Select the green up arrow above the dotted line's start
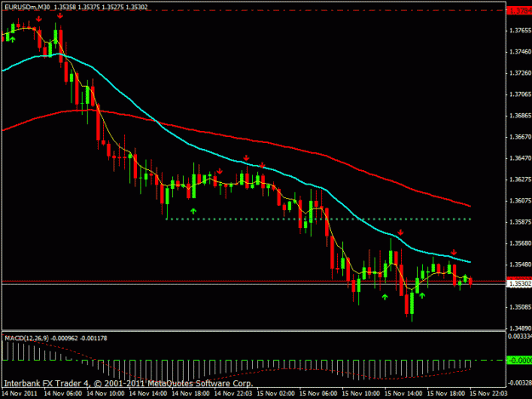 [x=193, y=211]
